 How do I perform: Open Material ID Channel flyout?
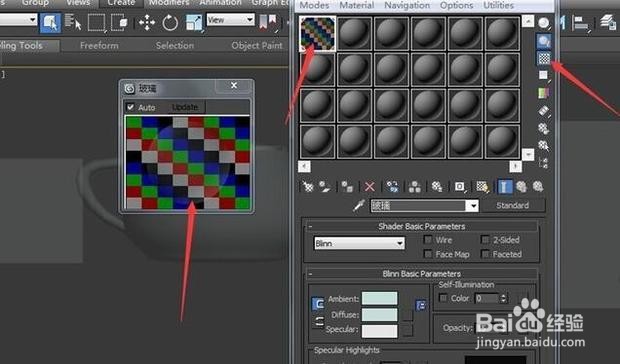pos(459,186)
